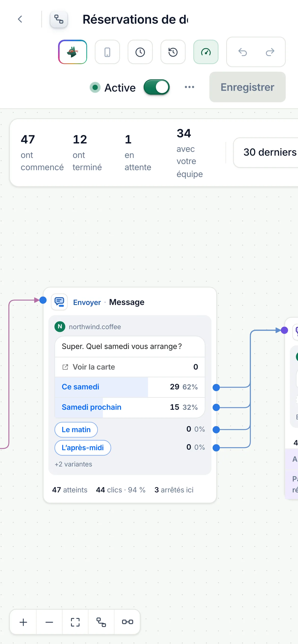The image size is (298, 644).
Task: Click the Samedi prochain output connector dot
Action: (x=216, y=407)
